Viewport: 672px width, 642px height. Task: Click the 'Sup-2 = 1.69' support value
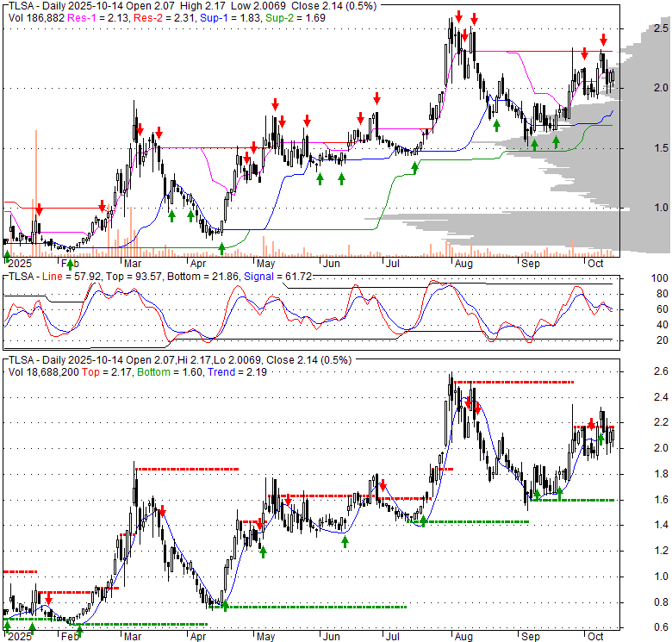[296, 18]
